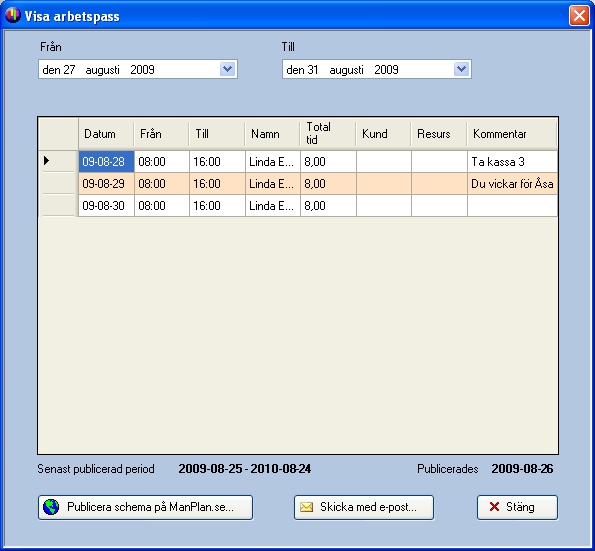Click the Kund cell in the 09-08-28 row
Screen dimensions: 595x551
click(383, 162)
